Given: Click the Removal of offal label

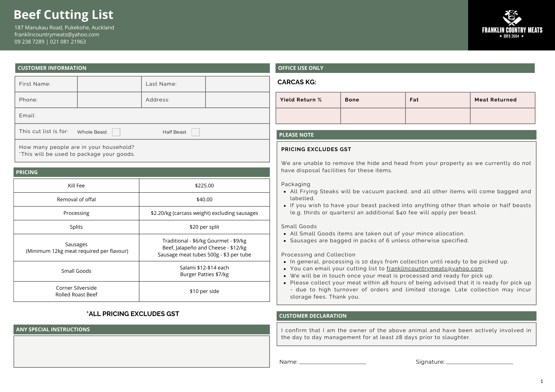Looking at the screenshot, I should click(76, 200).
